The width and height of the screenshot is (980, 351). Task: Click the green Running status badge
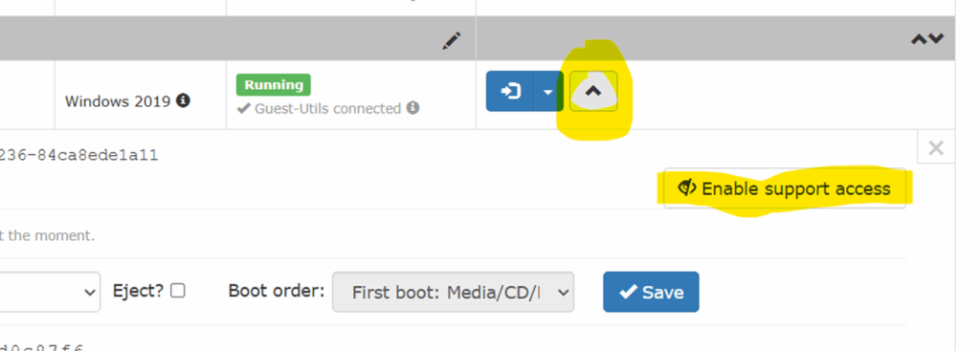(x=273, y=85)
